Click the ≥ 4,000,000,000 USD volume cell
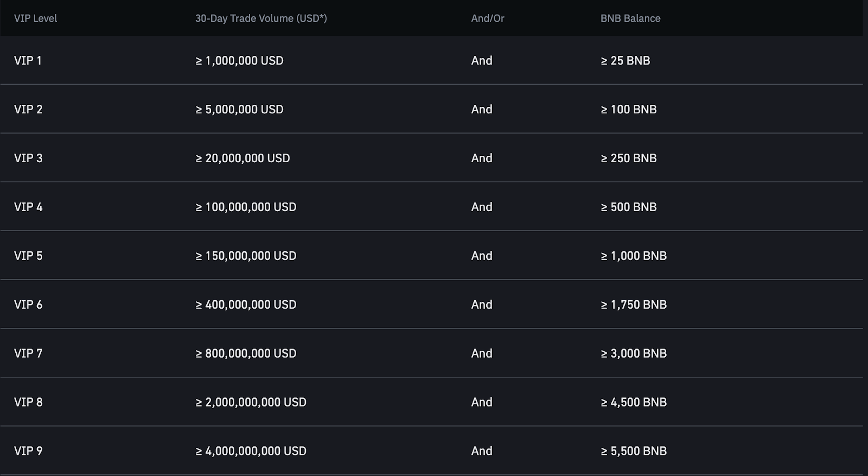This screenshot has height=476, width=868. [251, 452]
